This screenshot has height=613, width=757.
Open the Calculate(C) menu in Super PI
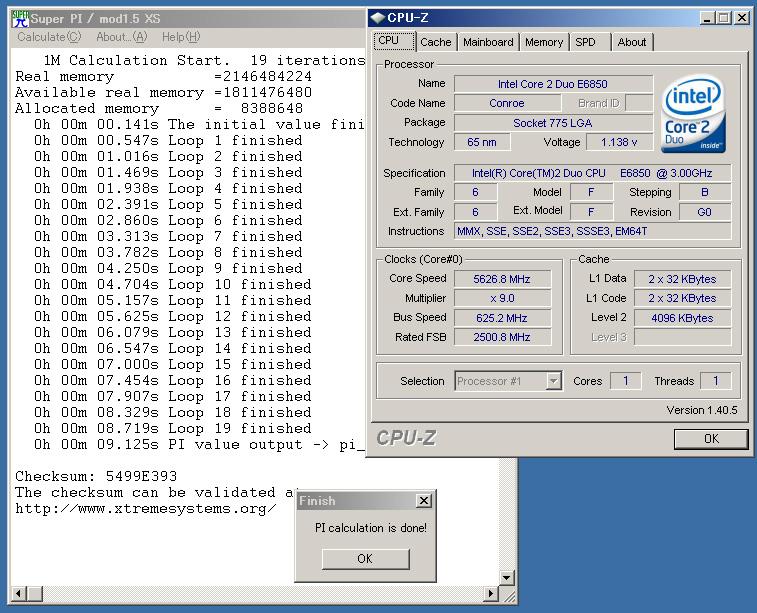49,37
